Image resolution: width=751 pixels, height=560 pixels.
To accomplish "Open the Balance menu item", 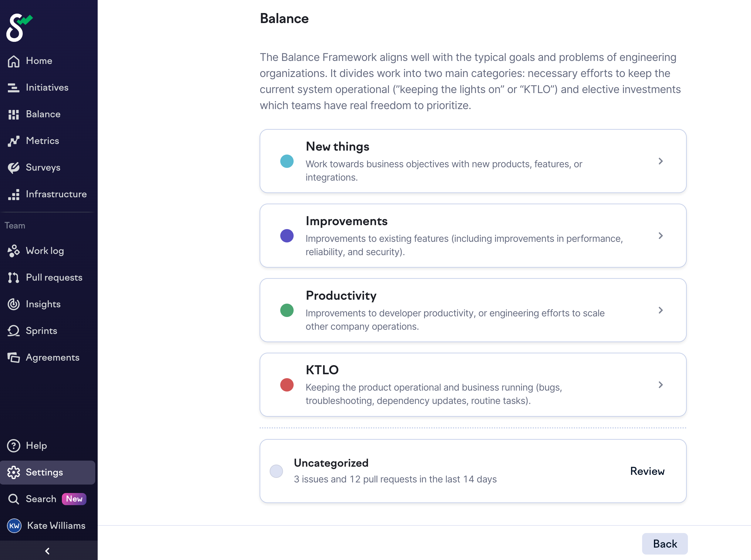I will tap(43, 114).
